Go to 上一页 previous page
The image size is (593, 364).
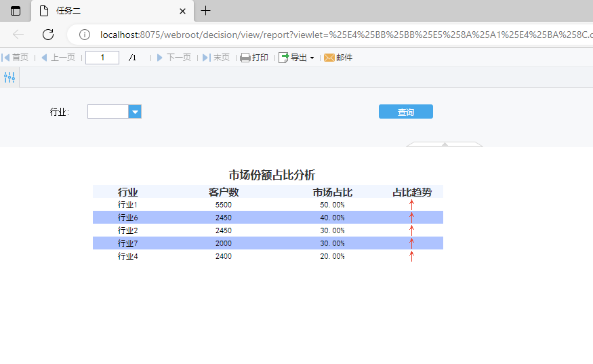click(58, 58)
